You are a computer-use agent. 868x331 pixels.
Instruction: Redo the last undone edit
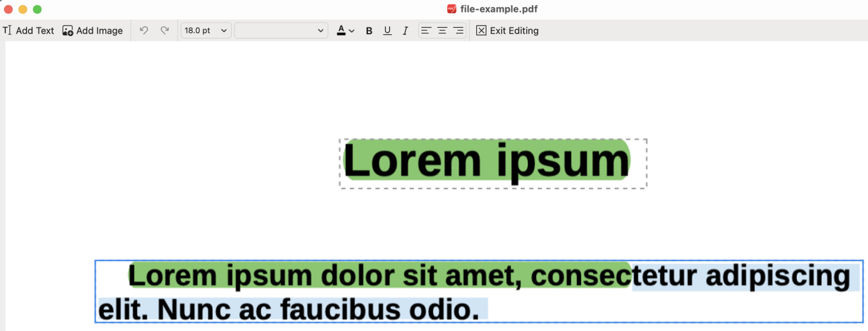[x=165, y=30]
